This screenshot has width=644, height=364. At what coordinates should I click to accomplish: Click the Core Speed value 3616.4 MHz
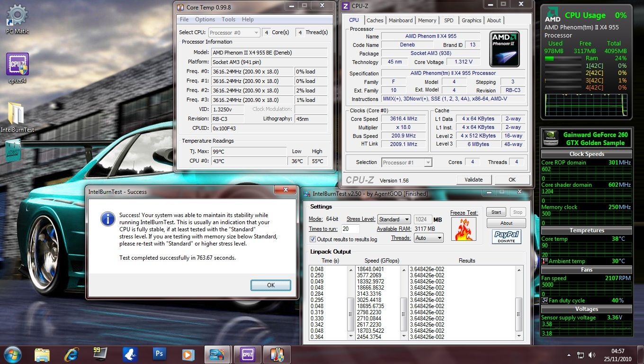404,119
